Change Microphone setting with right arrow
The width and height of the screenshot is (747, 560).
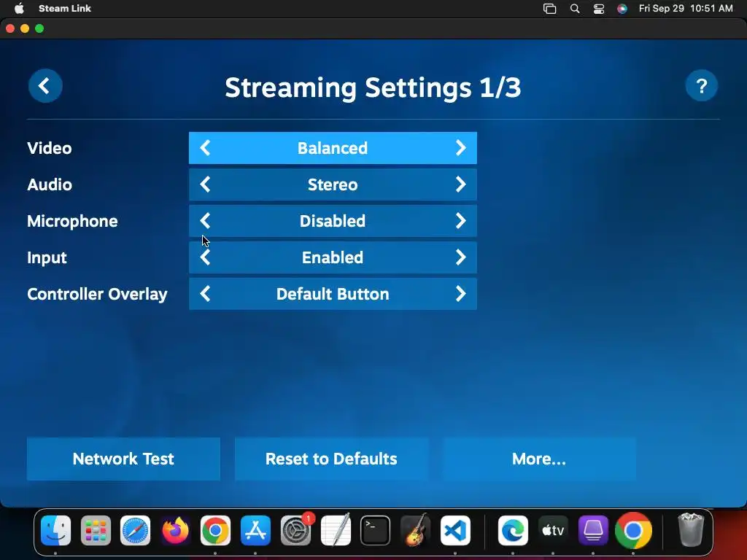click(x=460, y=221)
